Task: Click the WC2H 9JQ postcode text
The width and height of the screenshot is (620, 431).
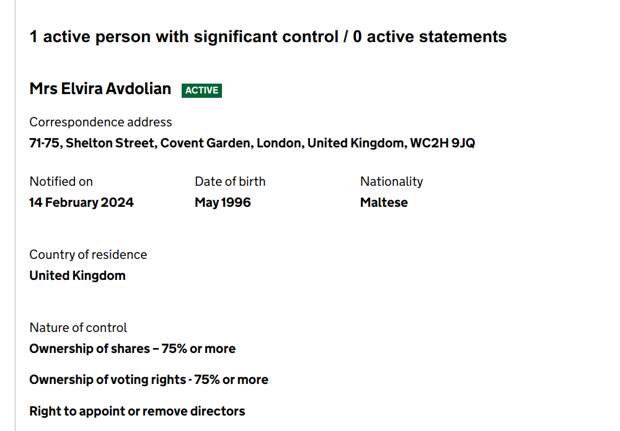Action: [x=442, y=143]
